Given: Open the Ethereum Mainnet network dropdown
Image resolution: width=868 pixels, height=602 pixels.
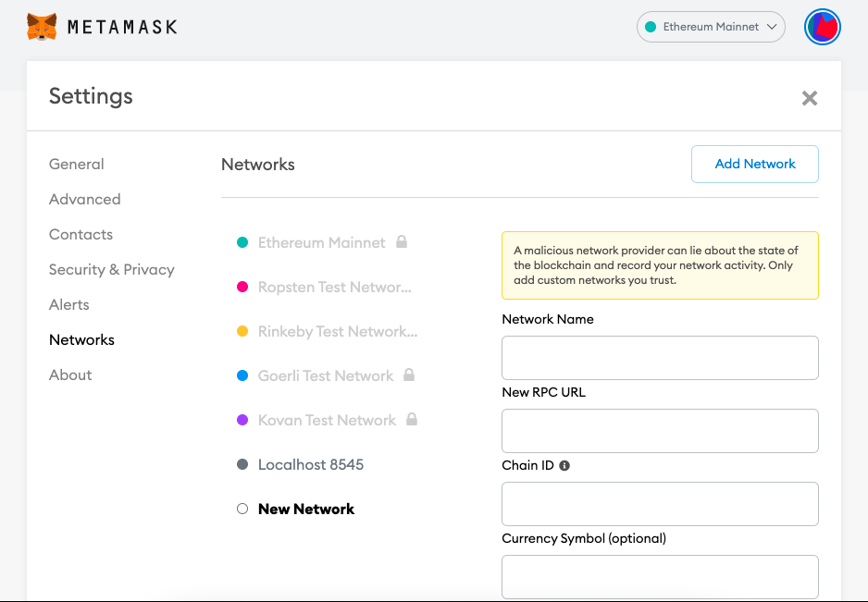Looking at the screenshot, I should [x=711, y=27].
